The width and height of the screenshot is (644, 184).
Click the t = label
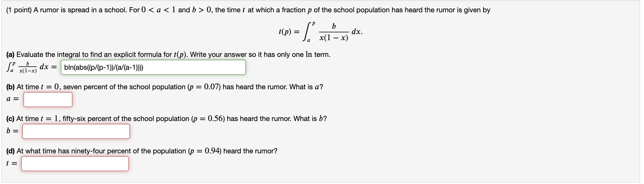coord(11,164)
